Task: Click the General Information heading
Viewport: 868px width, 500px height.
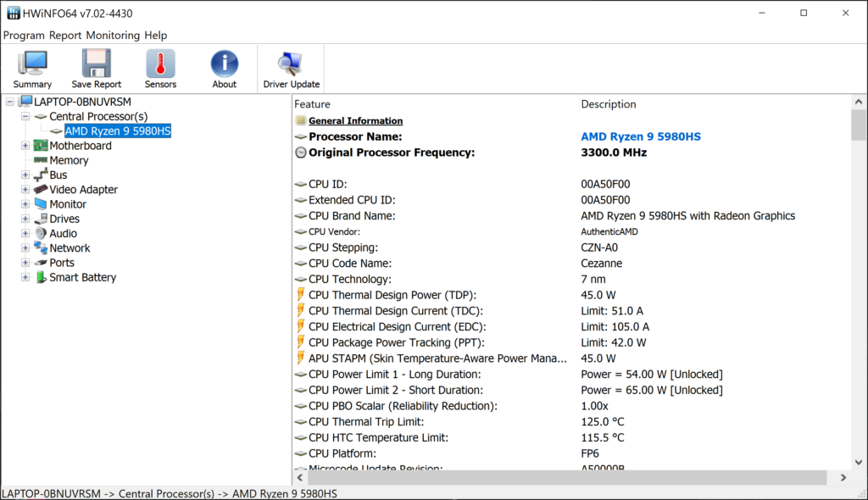Action: click(x=355, y=120)
